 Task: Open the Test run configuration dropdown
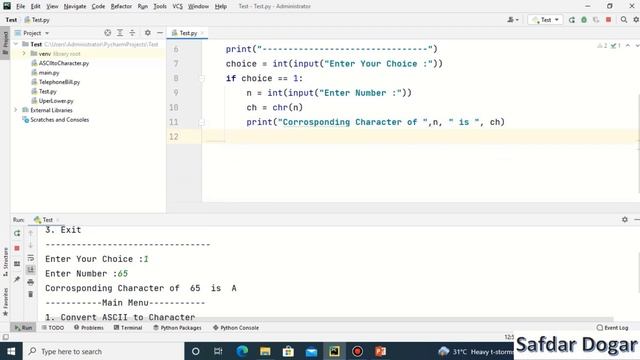(546, 20)
